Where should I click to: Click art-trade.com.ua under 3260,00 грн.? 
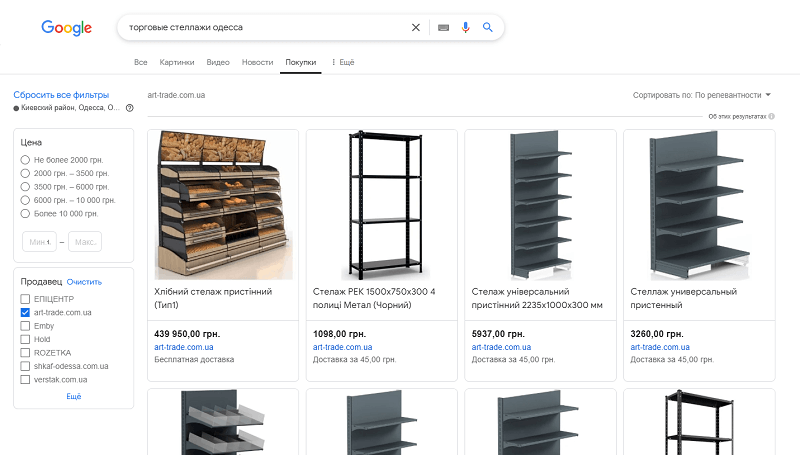660,347
